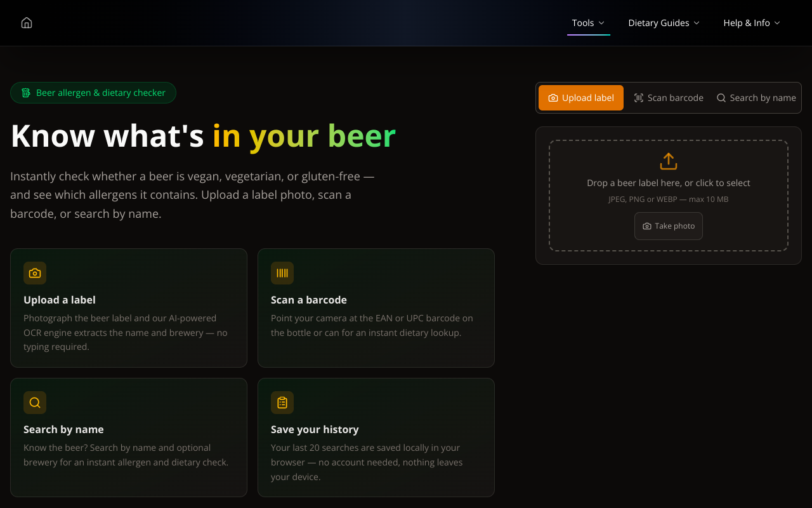Click the Beer allergen & dietary checker badge text
This screenshot has width=812, height=508.
coord(101,93)
